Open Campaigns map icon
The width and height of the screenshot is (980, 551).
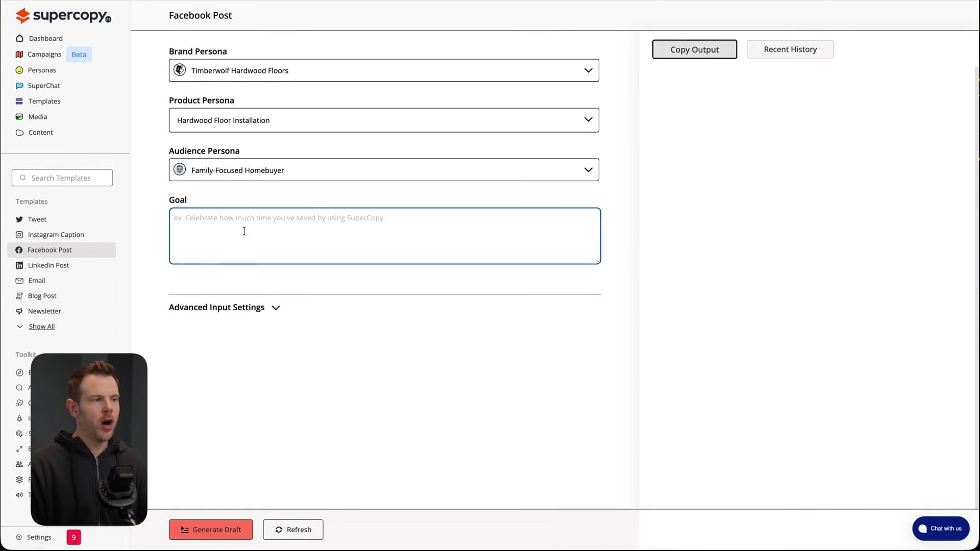[19, 54]
